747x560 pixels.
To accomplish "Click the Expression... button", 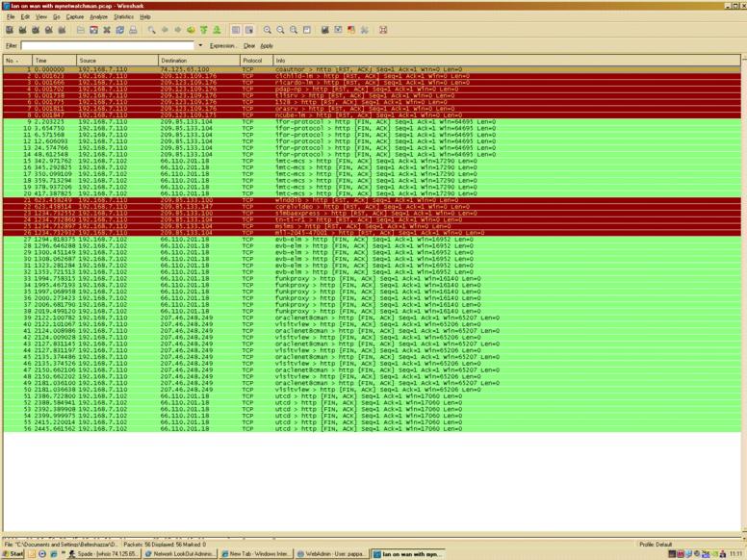I will (223, 46).
